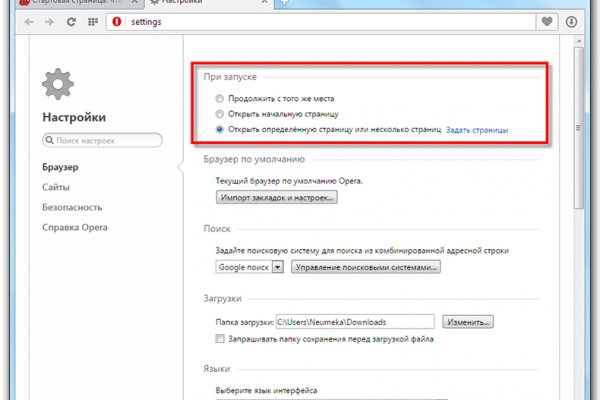Select "Продолжить с того же места" radio button
The width and height of the screenshot is (600, 400).
pos(220,99)
